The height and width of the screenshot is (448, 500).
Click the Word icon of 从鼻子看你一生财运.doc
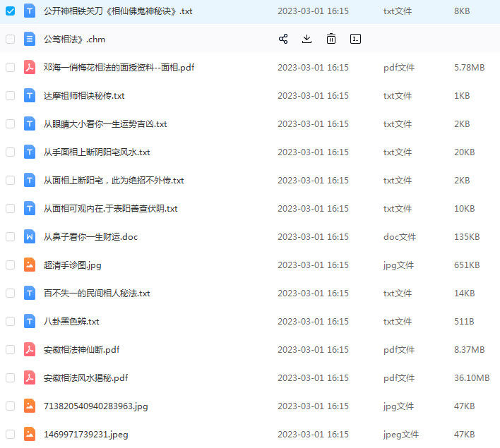pyautogui.click(x=30, y=237)
